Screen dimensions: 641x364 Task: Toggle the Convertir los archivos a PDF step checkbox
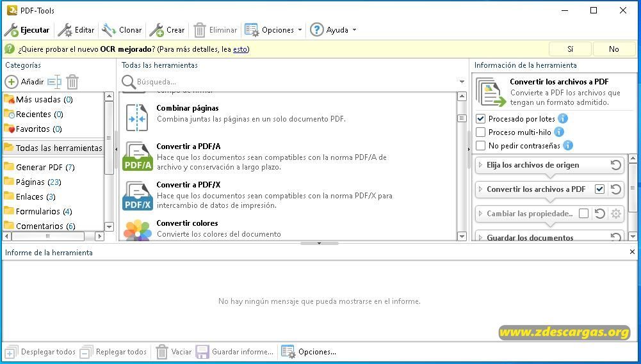600,189
